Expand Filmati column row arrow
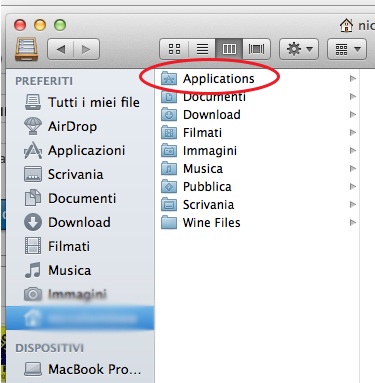 pos(353,133)
